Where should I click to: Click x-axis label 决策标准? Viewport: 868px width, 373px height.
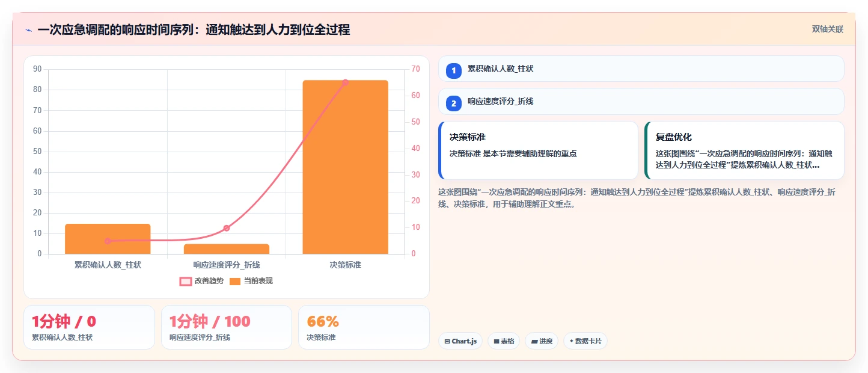345,265
